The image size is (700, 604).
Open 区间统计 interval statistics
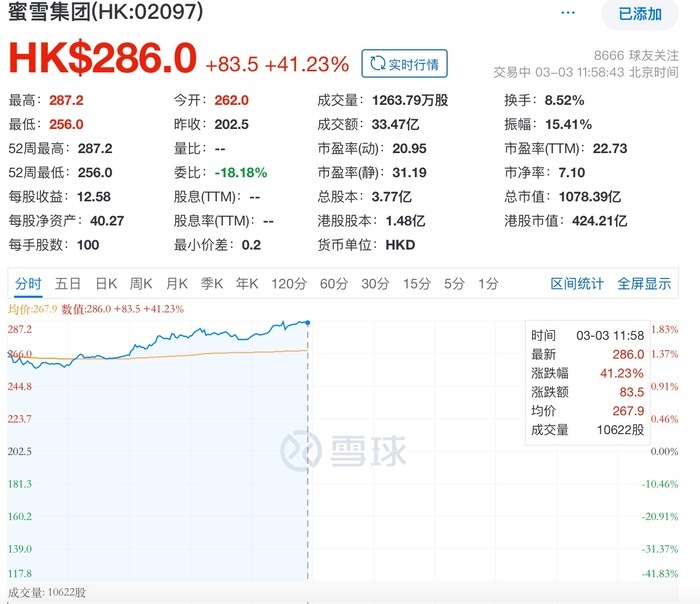point(577,283)
